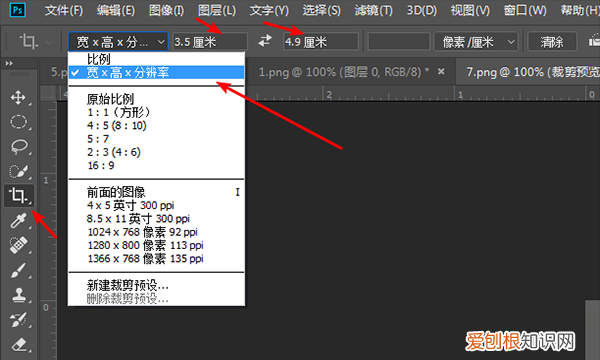The width and height of the screenshot is (600, 360).
Task: Expand the toolbar double-arrow handle
Action: click(x=9, y=63)
